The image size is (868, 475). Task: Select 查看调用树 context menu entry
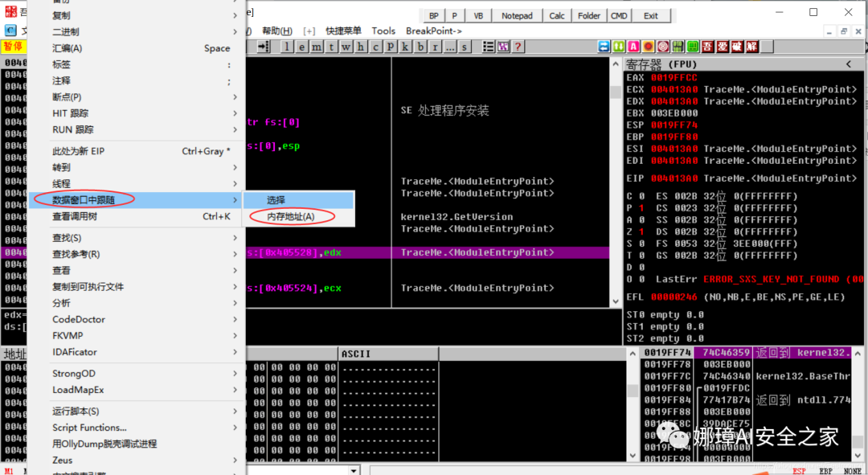coord(136,216)
